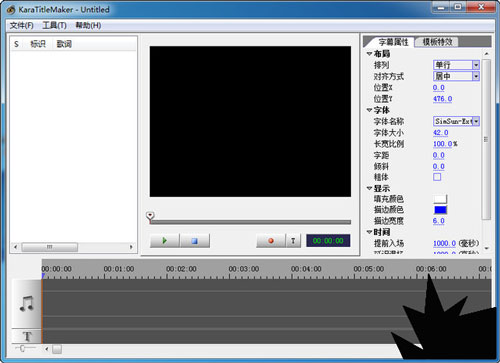Viewport: 500px width, 363px height.
Task: Click the lyrics list horizontal scrollbar thumb
Action: [50, 247]
